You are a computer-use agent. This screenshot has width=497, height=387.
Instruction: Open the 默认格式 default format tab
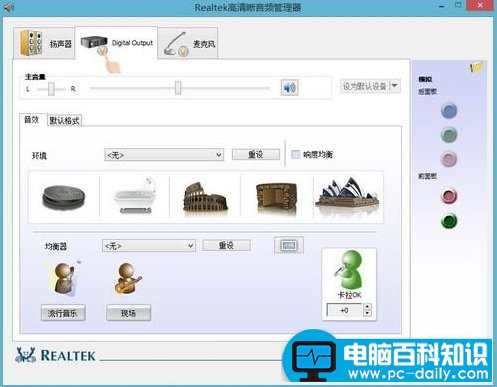pos(65,120)
